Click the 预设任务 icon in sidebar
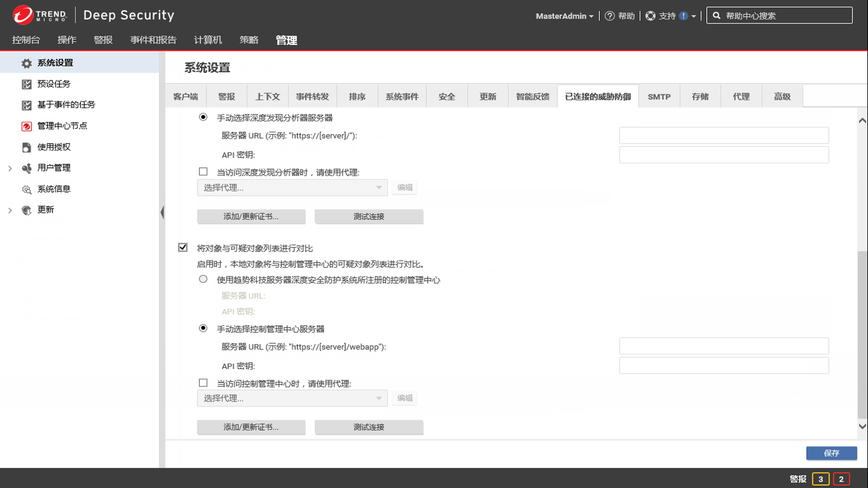The width and height of the screenshot is (868, 488). click(26, 84)
